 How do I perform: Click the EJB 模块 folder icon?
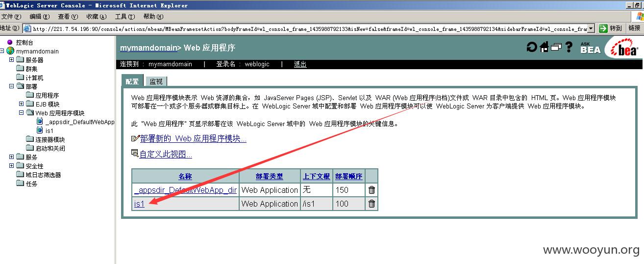30,104
